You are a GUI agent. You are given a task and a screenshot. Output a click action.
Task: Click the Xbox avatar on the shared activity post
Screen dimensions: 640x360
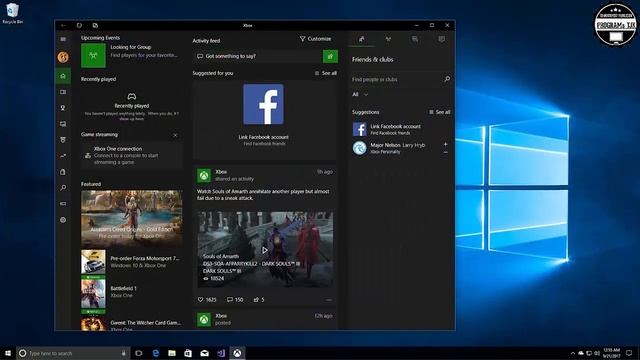pyautogui.click(x=204, y=176)
